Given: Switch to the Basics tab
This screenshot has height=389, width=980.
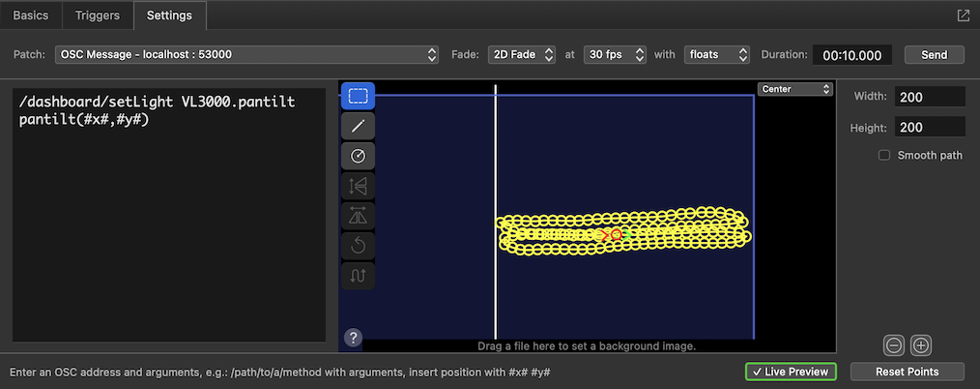Looking at the screenshot, I should pyautogui.click(x=31, y=15).
